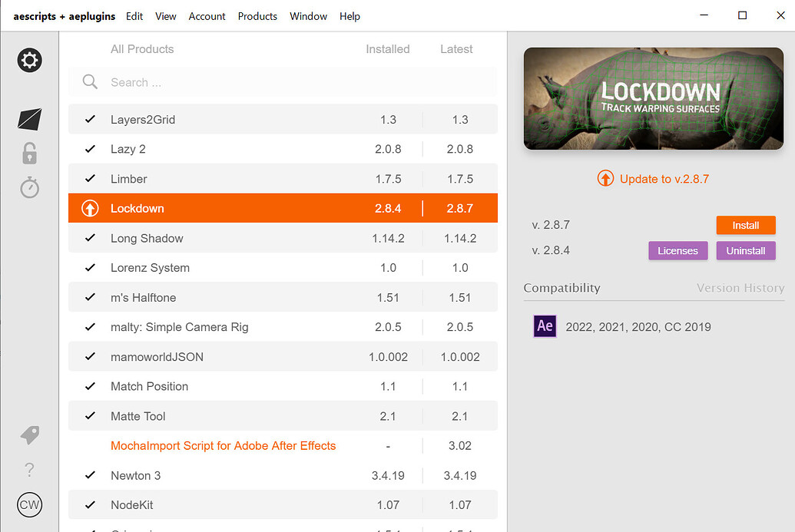Open the CW account avatar
The image size is (795, 532).
click(29, 504)
